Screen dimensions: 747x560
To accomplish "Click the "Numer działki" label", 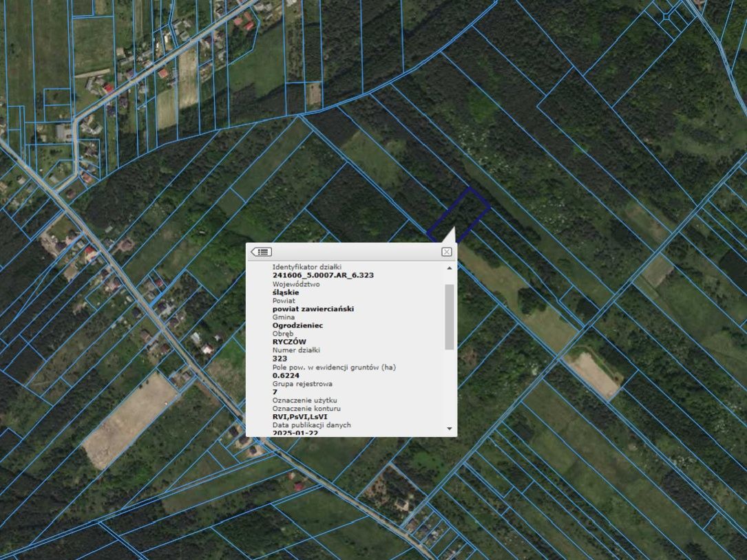I will [x=296, y=350].
